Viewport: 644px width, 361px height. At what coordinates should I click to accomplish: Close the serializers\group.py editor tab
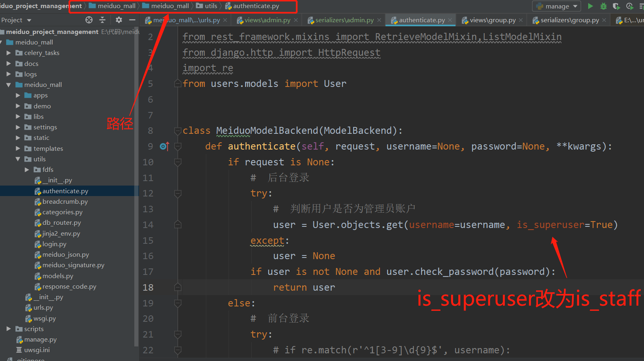pos(604,20)
